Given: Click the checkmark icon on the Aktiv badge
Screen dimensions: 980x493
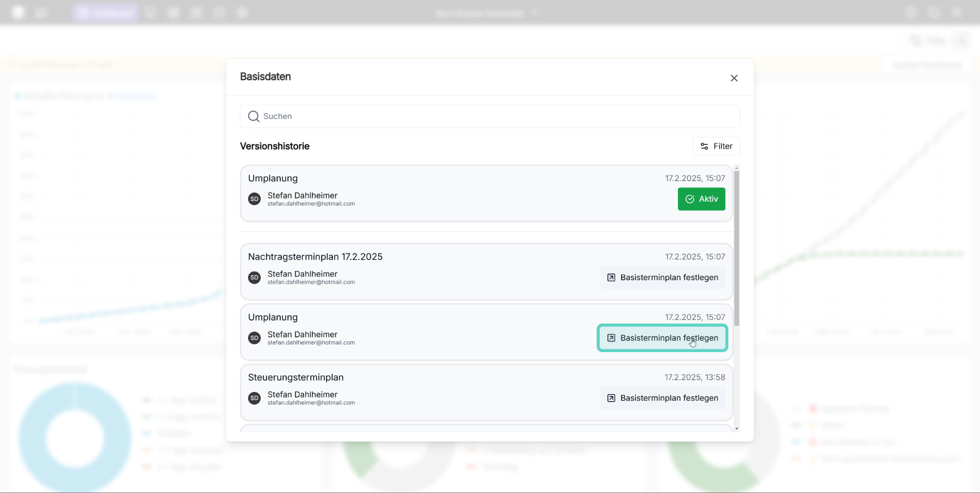Looking at the screenshot, I should tap(690, 199).
